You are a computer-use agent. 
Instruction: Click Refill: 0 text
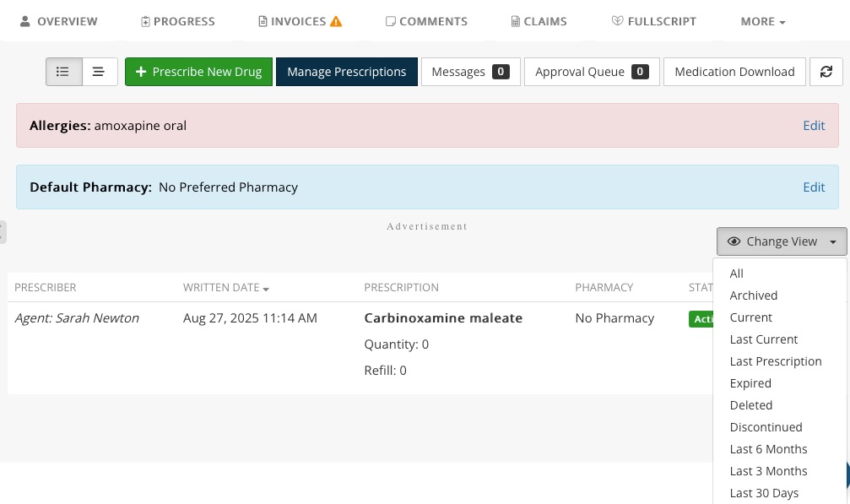click(x=386, y=371)
